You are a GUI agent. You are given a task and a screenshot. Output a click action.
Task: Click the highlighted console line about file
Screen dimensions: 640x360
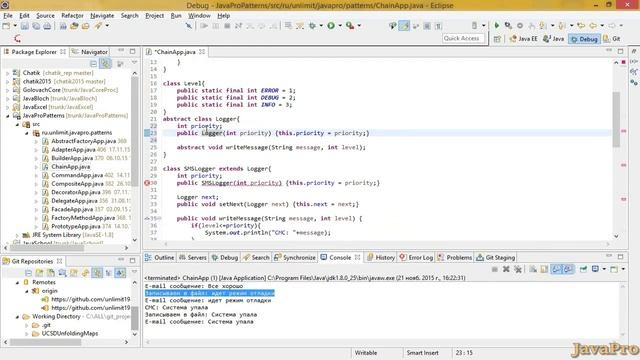coord(210,293)
